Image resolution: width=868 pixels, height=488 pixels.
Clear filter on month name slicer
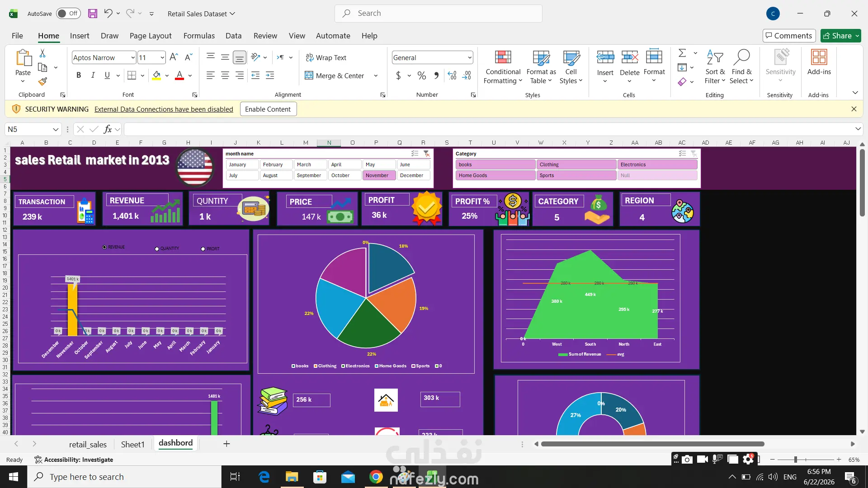(x=426, y=154)
